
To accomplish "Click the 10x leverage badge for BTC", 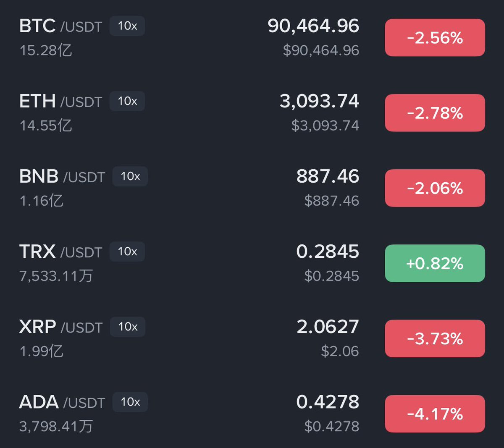I will click(127, 26).
